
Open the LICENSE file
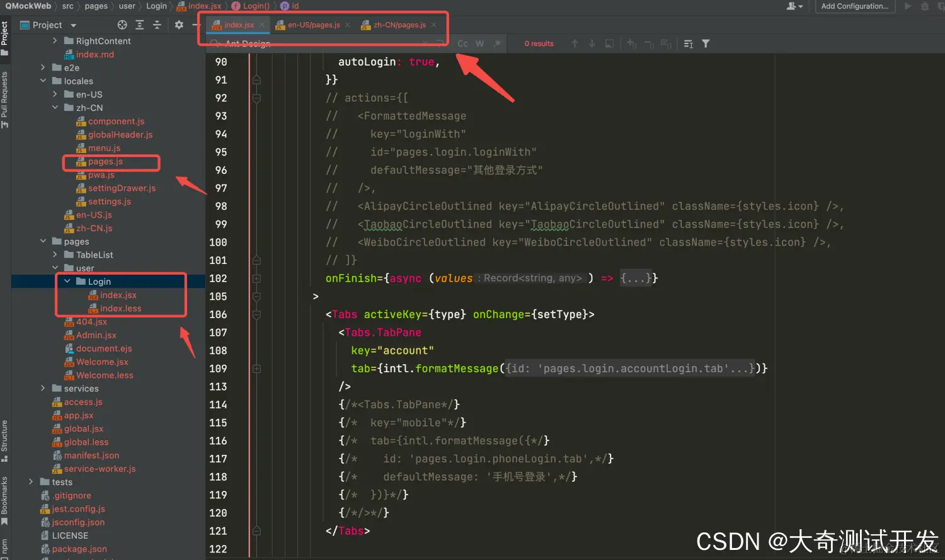coord(69,535)
